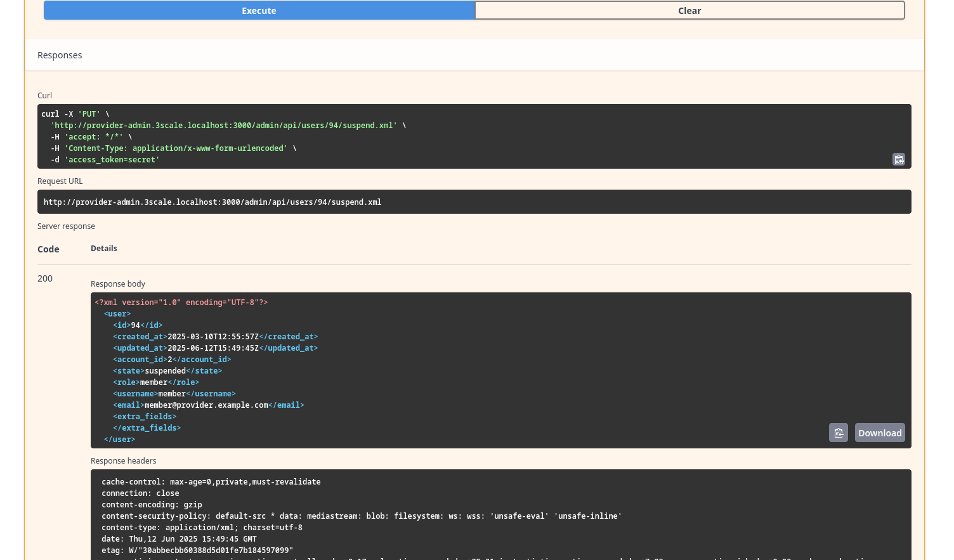Click the updated_at timestamp line
This screenshot has height=560, width=954.
215,348
